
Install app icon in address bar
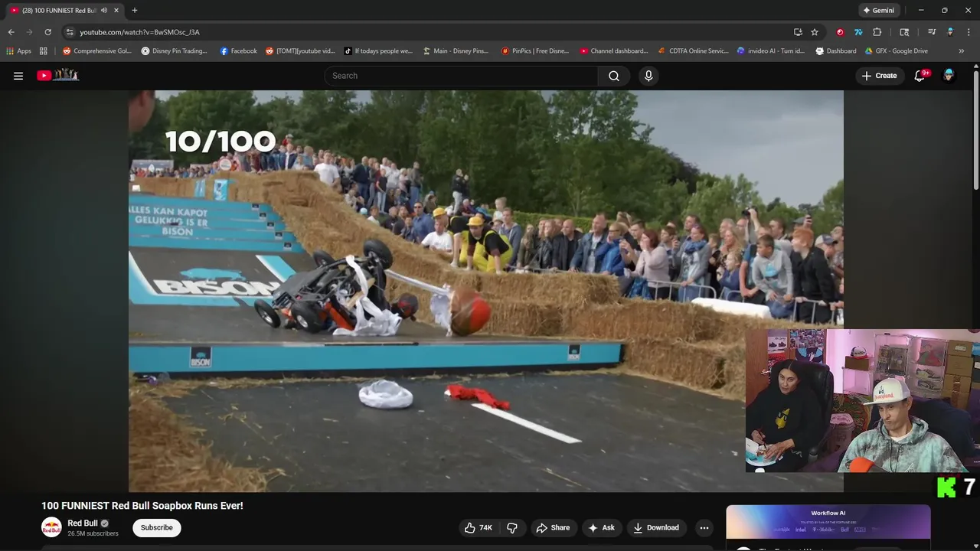[798, 32]
